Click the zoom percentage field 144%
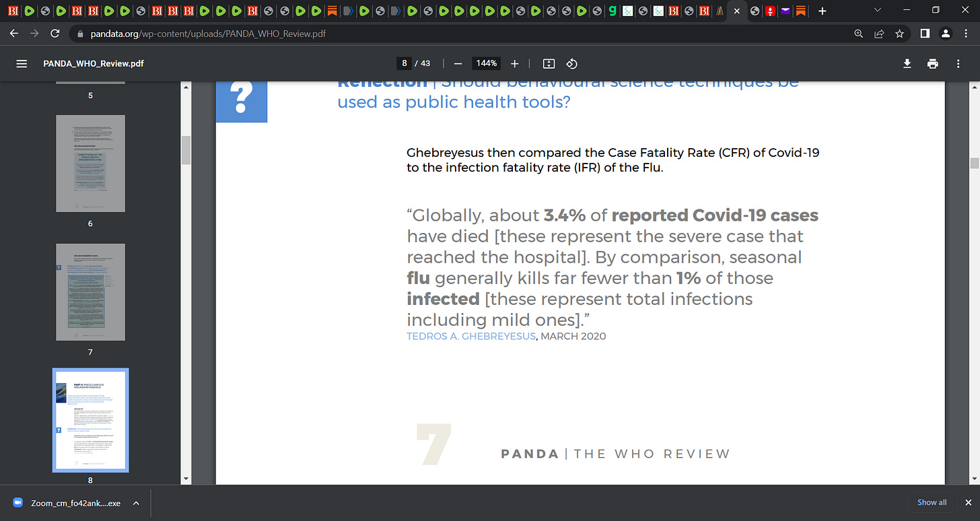This screenshot has height=521, width=980. click(486, 63)
